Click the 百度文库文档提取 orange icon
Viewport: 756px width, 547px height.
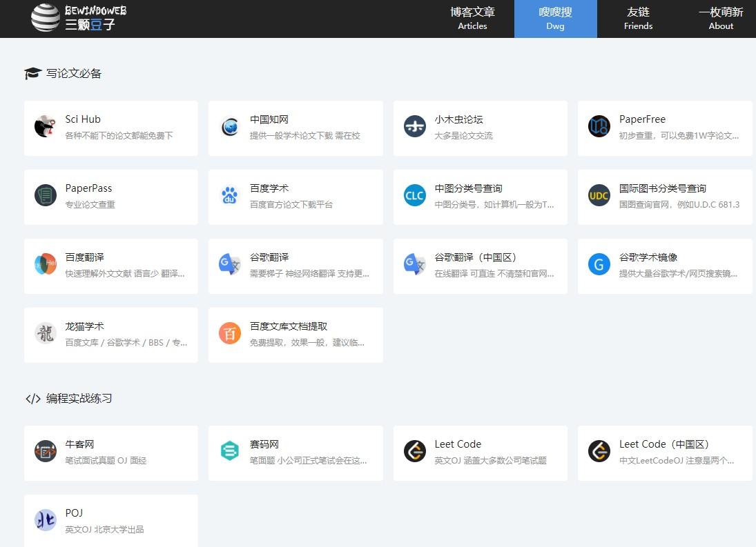click(x=230, y=333)
